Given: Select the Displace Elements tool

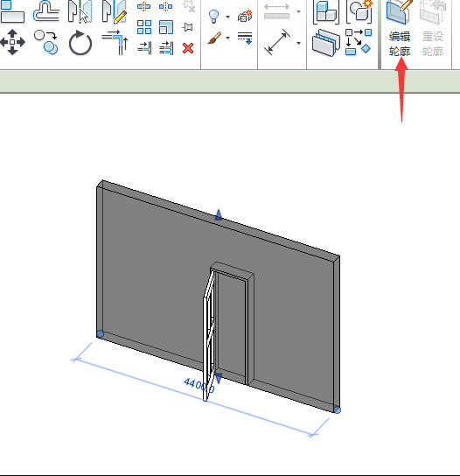Looking at the screenshot, I should (x=245, y=16).
